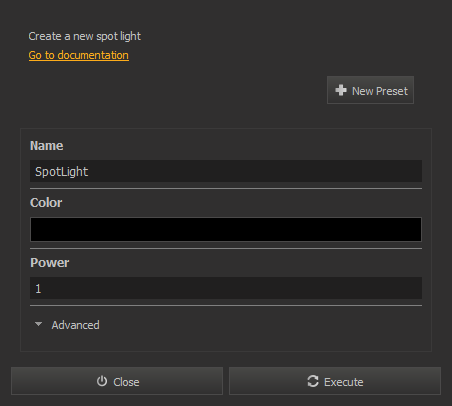Image resolution: width=452 pixels, height=406 pixels.
Task: Click the separator line under the Power field
Action: point(226,305)
